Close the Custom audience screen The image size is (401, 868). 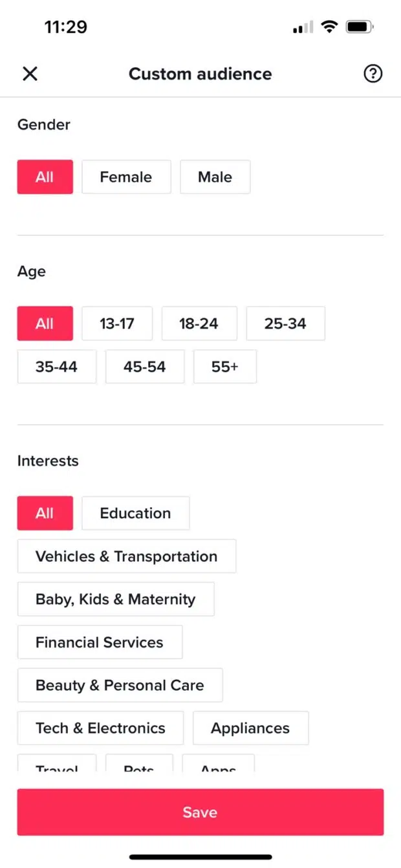(x=30, y=74)
